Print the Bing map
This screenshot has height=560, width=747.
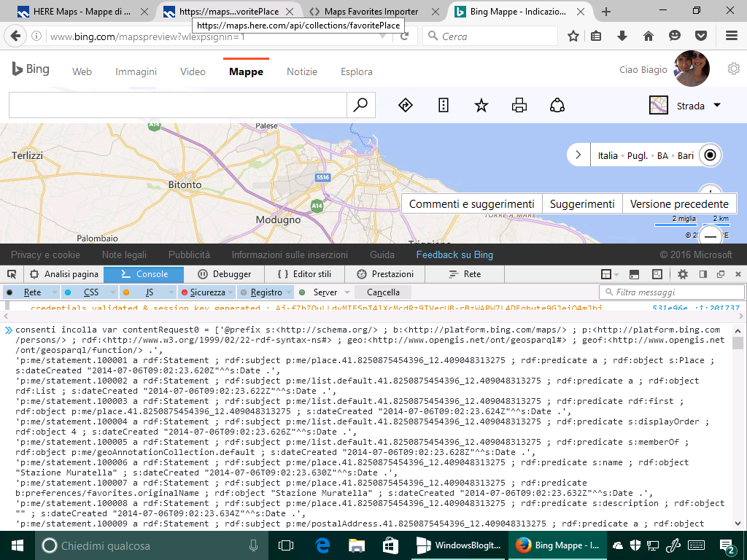pos(519,105)
